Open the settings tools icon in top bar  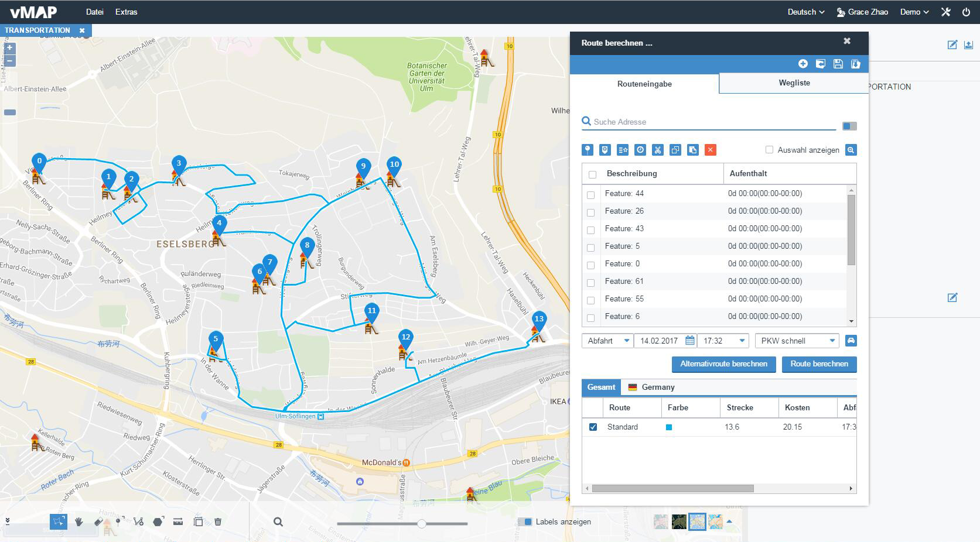point(946,12)
